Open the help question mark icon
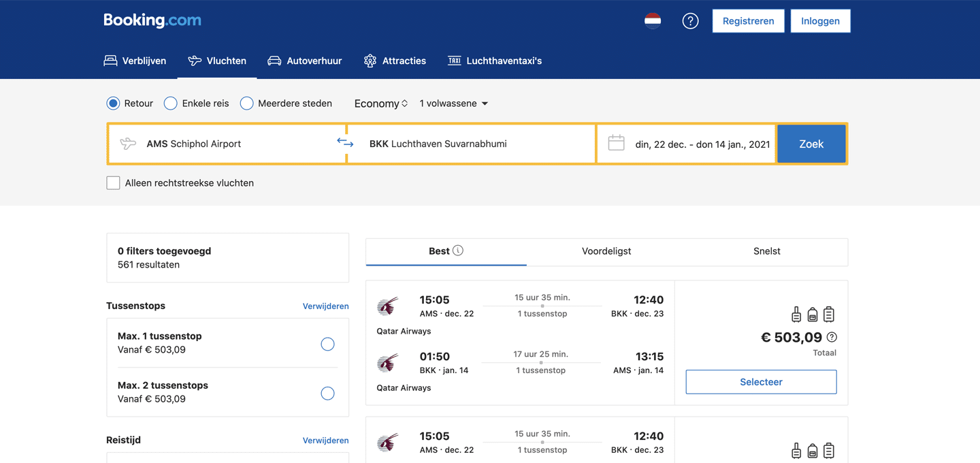Screen dimensions: 980x463 [x=690, y=21]
